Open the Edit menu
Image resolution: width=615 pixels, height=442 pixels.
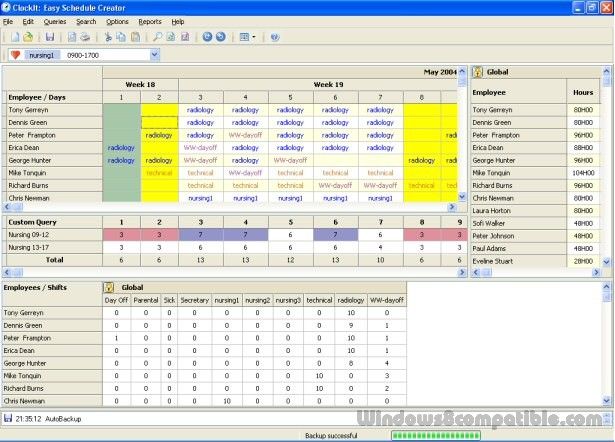(28, 22)
